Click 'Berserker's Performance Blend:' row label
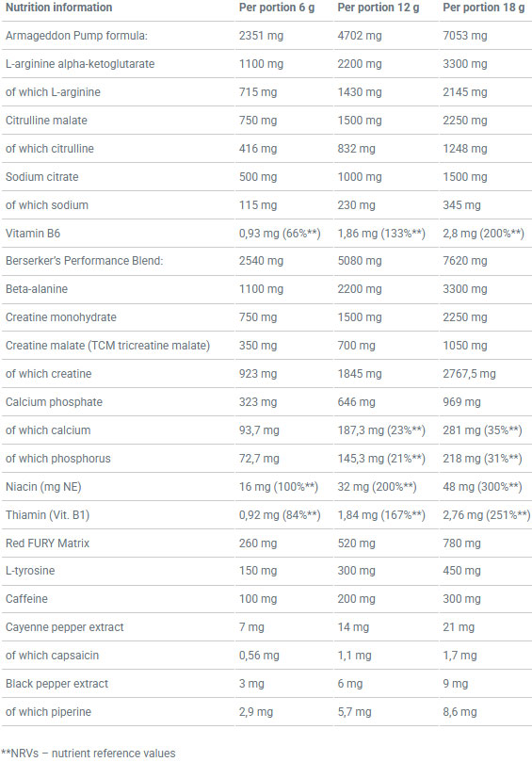Image resolution: width=532 pixels, height=762 pixels. [x=84, y=261]
